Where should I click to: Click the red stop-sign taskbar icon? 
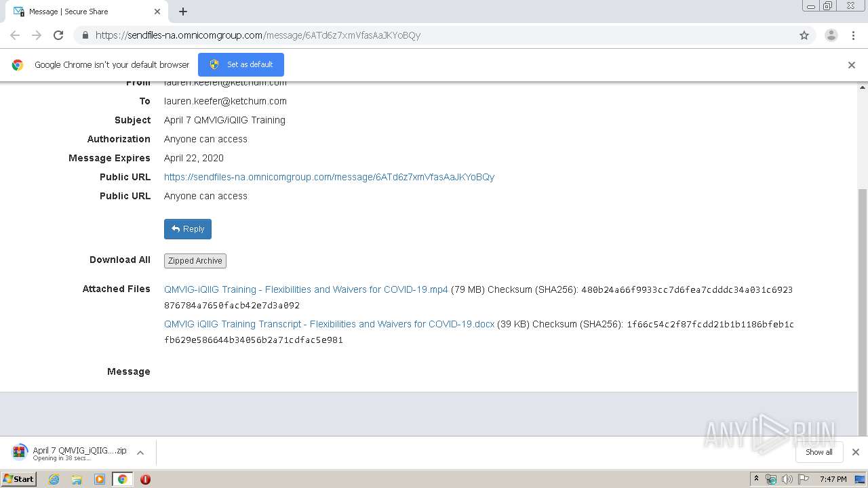pyautogui.click(x=145, y=479)
